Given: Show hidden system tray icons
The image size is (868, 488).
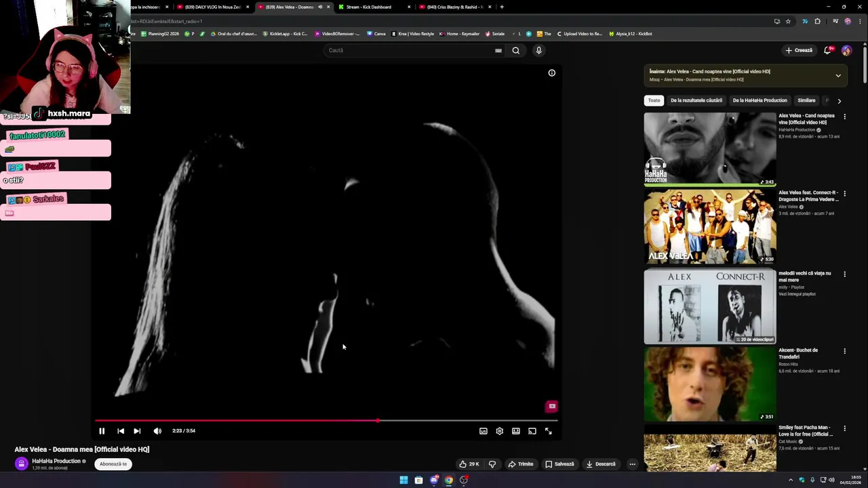Looking at the screenshot, I should coord(790,480).
